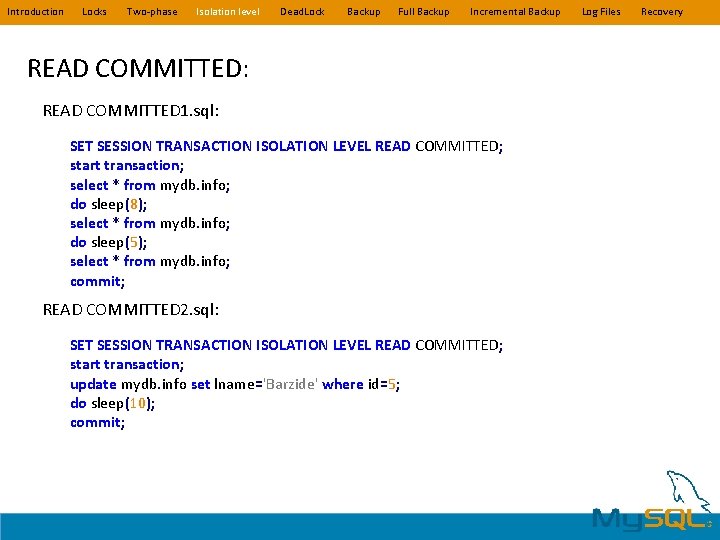
Task: Select the Isolation level tab
Action: pyautogui.click(x=228, y=12)
